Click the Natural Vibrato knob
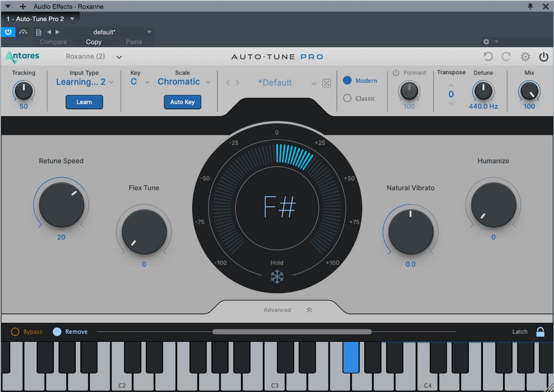The height and width of the screenshot is (392, 554). tap(411, 232)
